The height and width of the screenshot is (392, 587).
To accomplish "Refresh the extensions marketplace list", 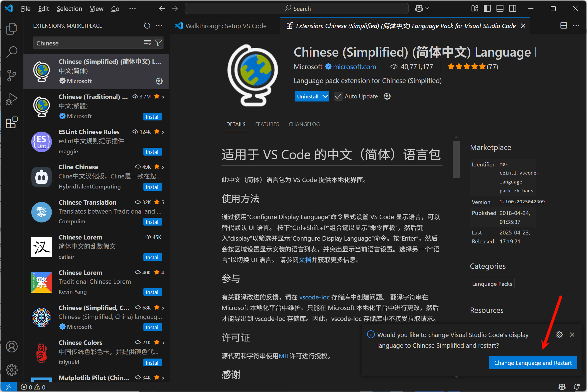I will [147, 26].
